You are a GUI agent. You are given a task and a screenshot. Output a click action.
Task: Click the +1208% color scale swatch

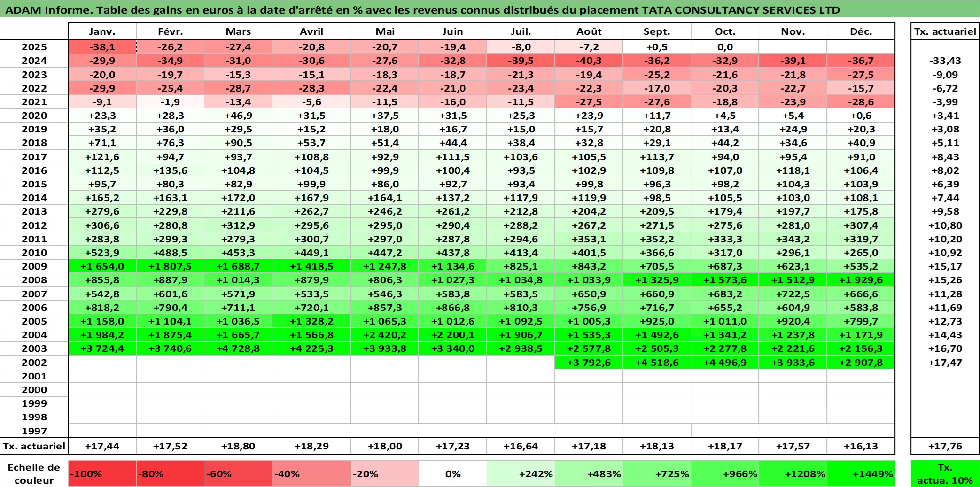coord(793,474)
